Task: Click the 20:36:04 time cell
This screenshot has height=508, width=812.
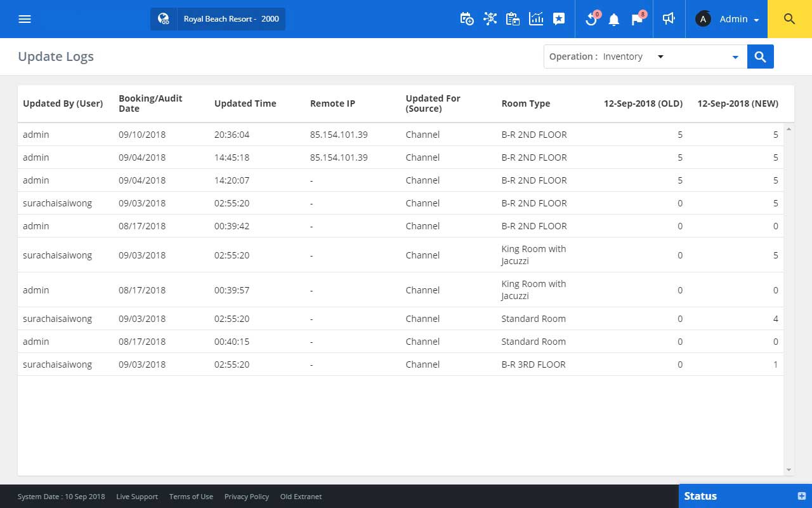Action: coord(232,135)
